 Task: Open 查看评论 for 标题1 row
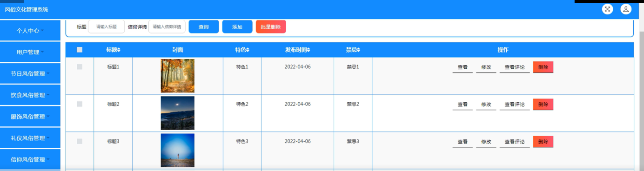515,67
